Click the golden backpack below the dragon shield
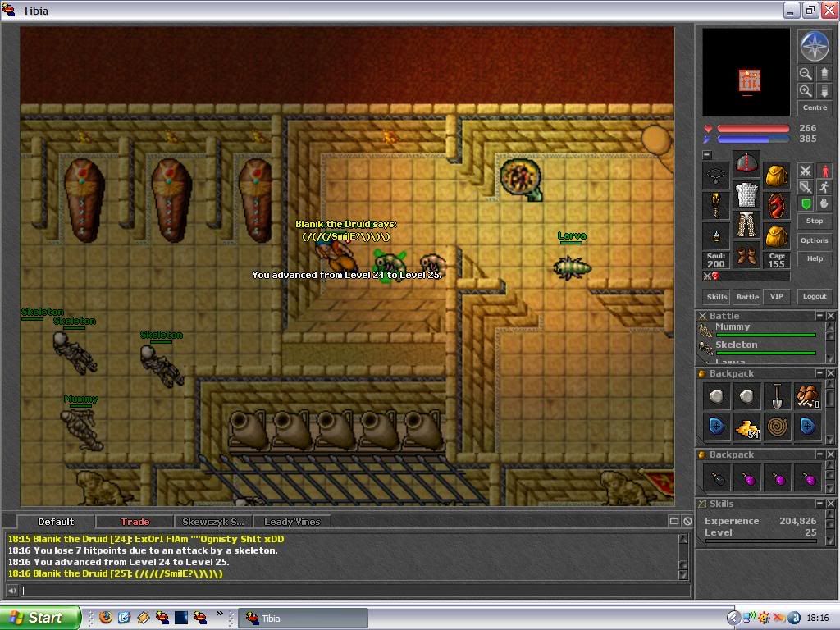 (x=776, y=236)
